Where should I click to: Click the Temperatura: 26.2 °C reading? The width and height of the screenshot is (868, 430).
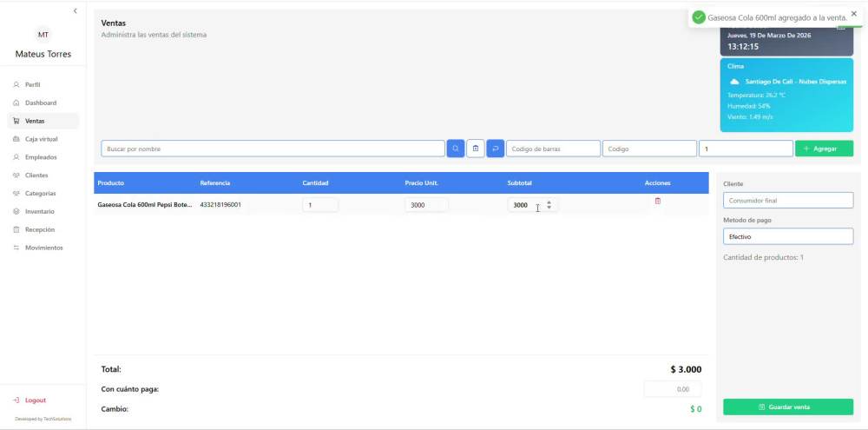[x=756, y=96]
